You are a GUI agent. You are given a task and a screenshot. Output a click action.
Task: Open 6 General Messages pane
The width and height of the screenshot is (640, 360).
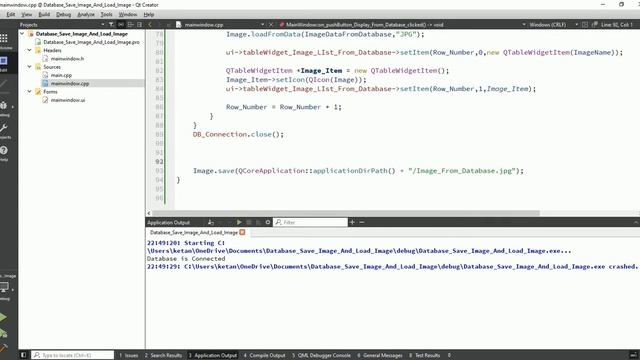pyautogui.click(x=380, y=355)
